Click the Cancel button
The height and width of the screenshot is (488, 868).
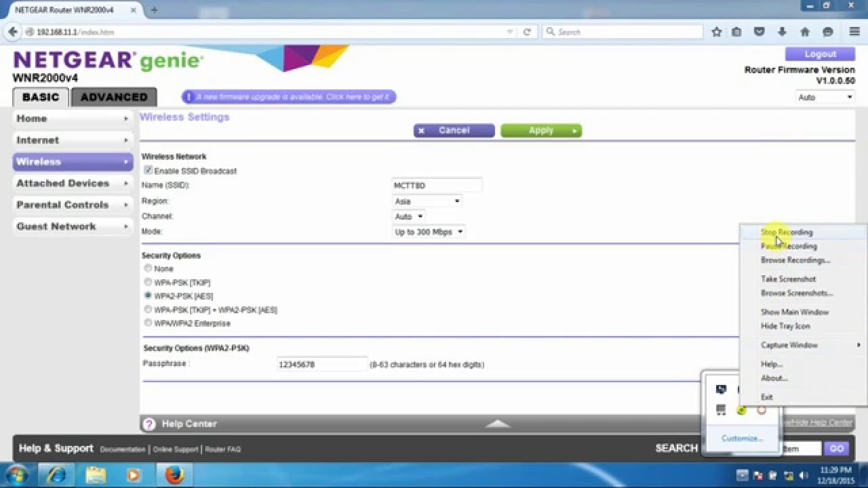tap(454, 131)
